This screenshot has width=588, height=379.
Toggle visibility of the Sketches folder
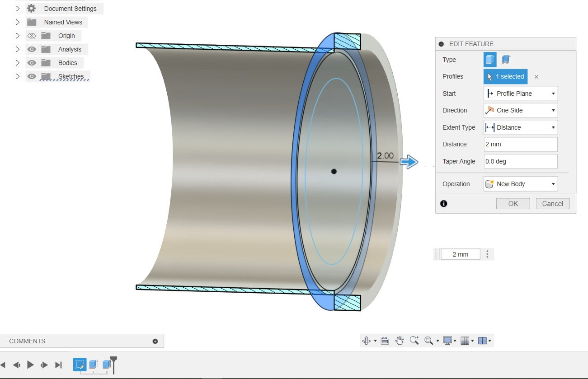(31, 76)
